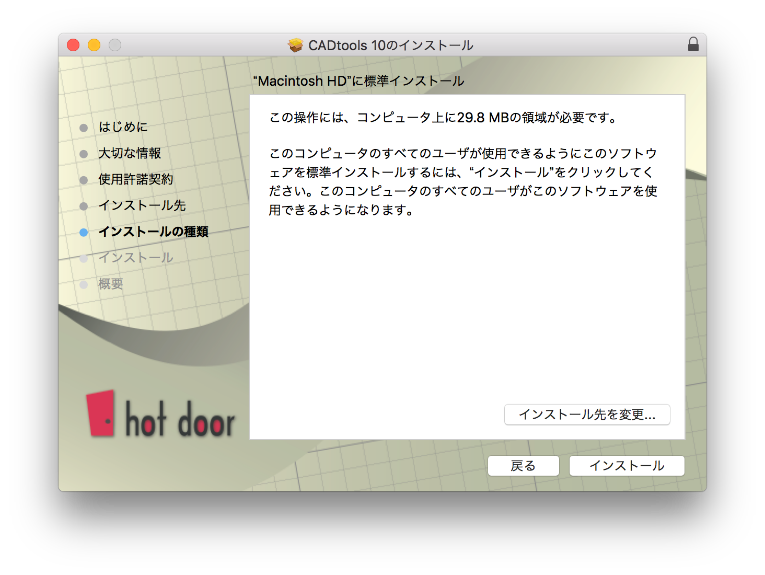The width and height of the screenshot is (765, 575).
Task: Click the bullet beside 使用許諾契約
Action: point(84,180)
